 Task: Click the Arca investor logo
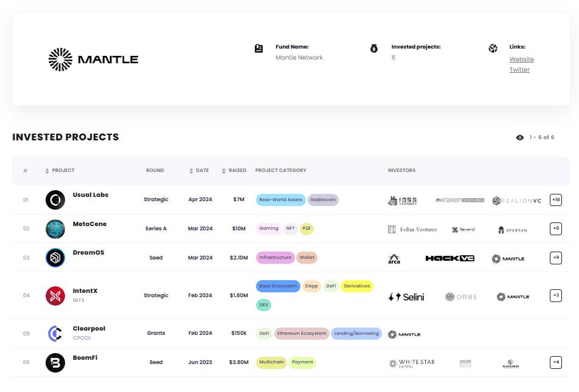[394, 259]
